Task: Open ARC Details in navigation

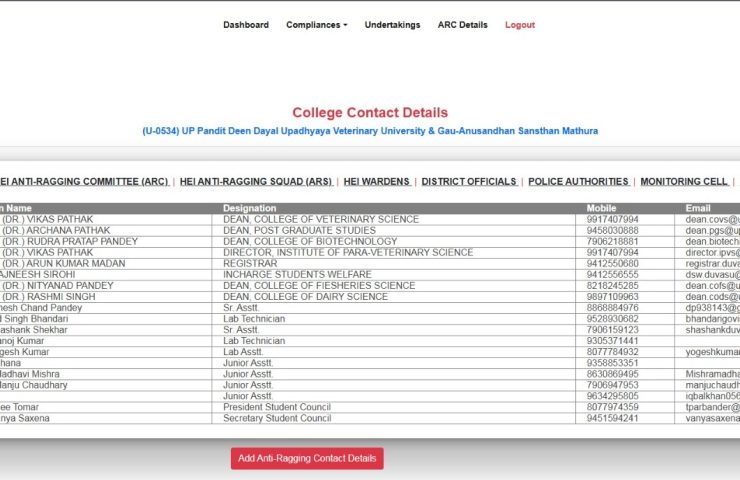Action: point(462,25)
